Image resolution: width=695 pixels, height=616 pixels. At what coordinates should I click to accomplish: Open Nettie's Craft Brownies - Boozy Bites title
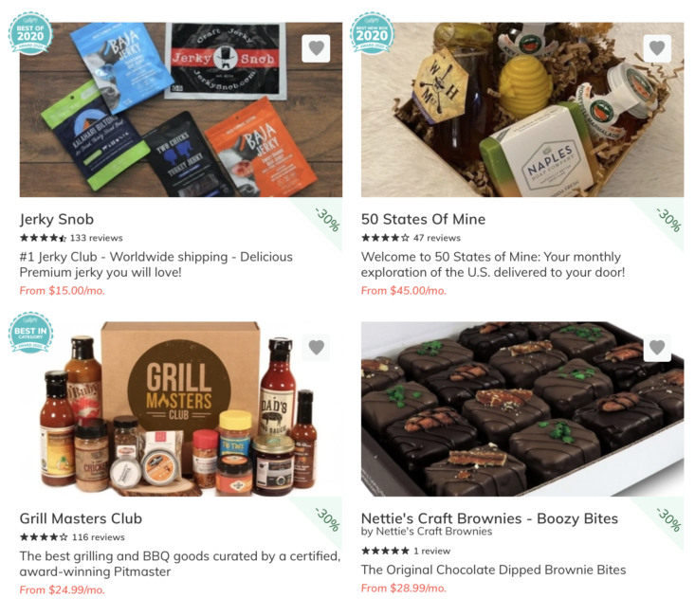(x=489, y=518)
